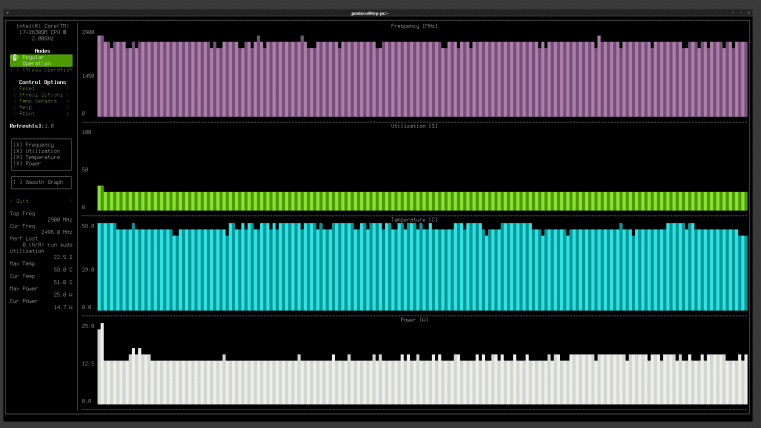Screen dimensions: 761x428
Task: Click the cyan Temperature [C] graph
Action: (420, 270)
